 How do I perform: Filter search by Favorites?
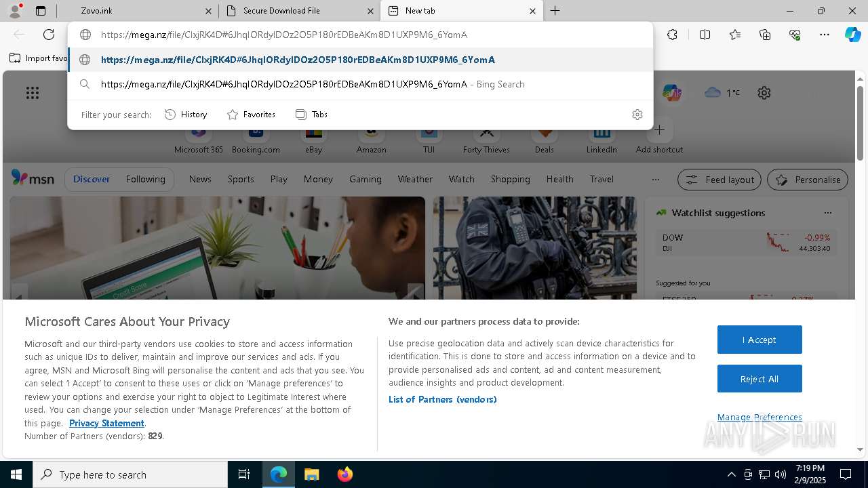coord(251,115)
